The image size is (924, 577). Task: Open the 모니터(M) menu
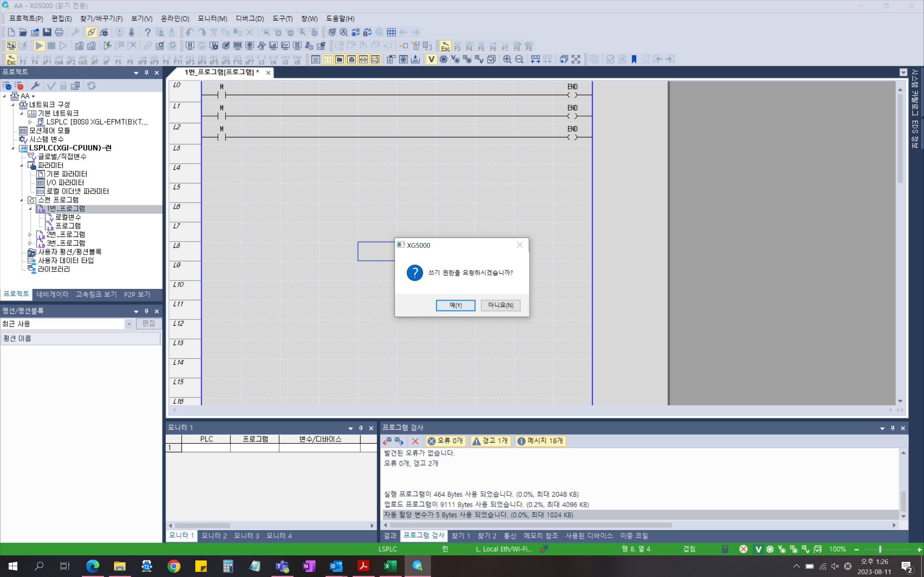click(x=212, y=18)
